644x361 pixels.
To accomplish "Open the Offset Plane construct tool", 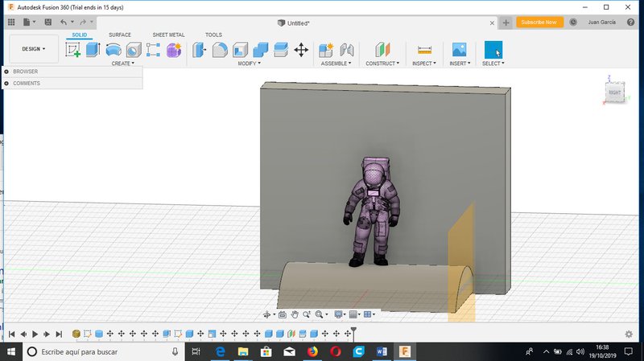I will (x=382, y=50).
